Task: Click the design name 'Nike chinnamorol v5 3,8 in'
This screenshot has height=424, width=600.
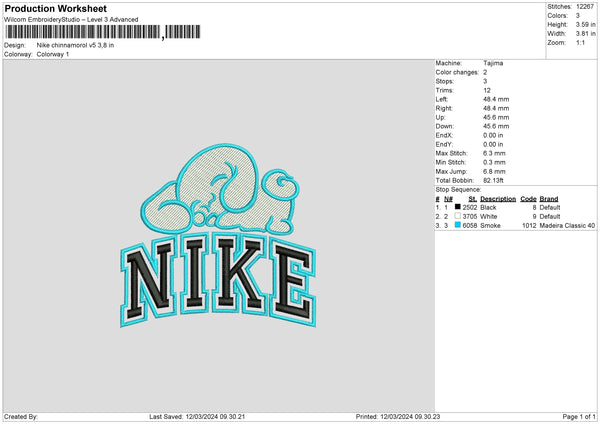Action: click(75, 45)
